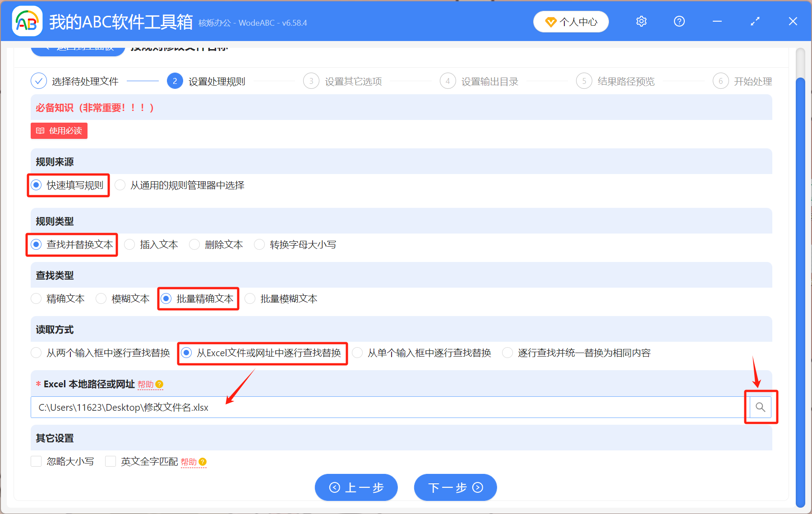Enable the 英文全字匹配 checkbox
The width and height of the screenshot is (812, 514).
(111, 461)
